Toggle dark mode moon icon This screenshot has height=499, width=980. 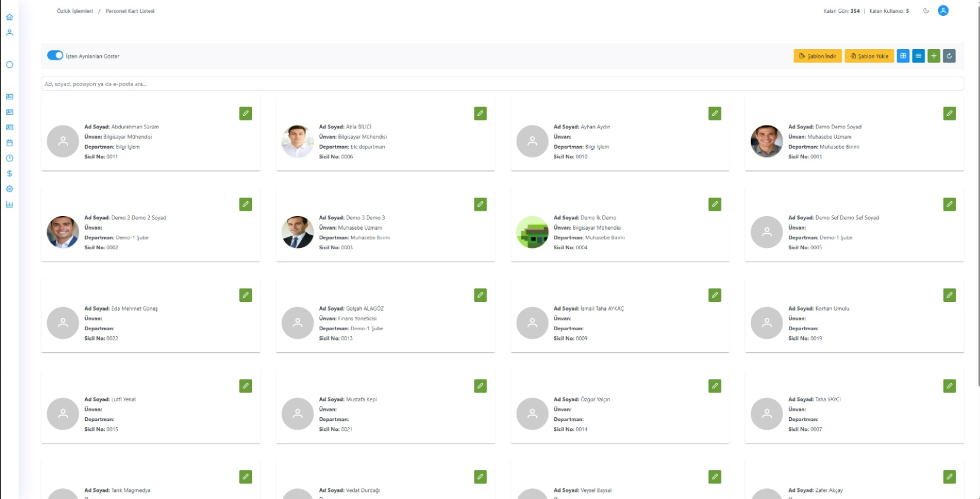point(926,11)
